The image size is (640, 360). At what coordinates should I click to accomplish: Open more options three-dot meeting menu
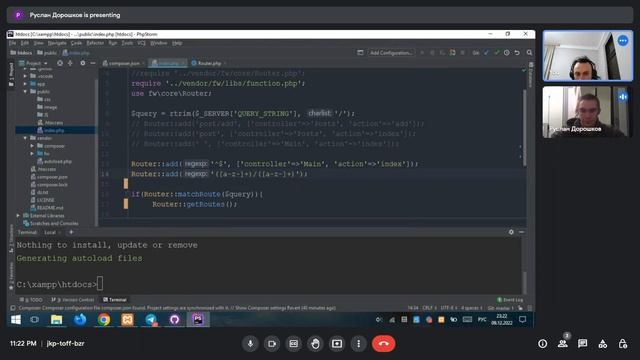358,344
